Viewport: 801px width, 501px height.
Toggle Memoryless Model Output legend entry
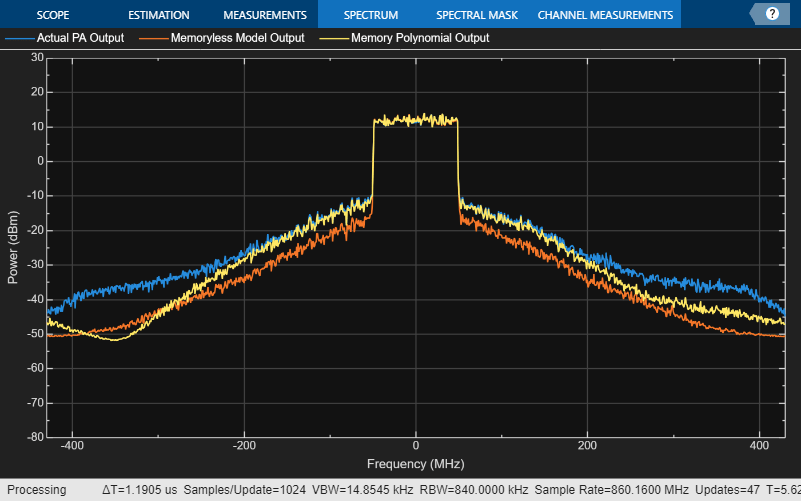222,38
